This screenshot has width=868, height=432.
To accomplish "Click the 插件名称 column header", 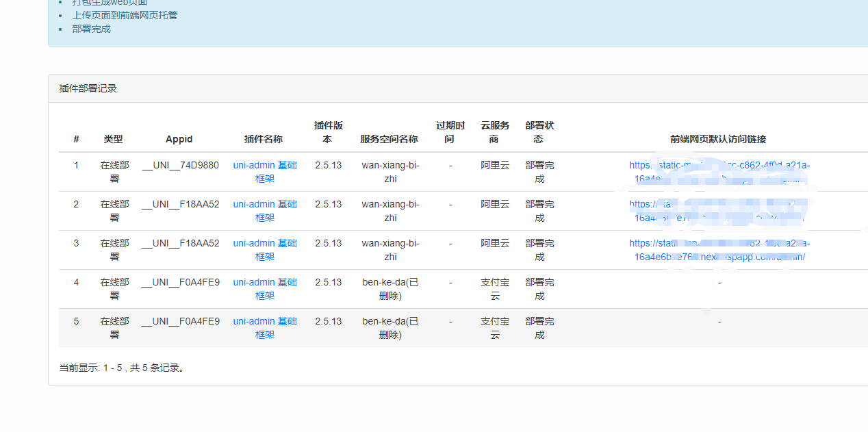I will pos(264,139).
